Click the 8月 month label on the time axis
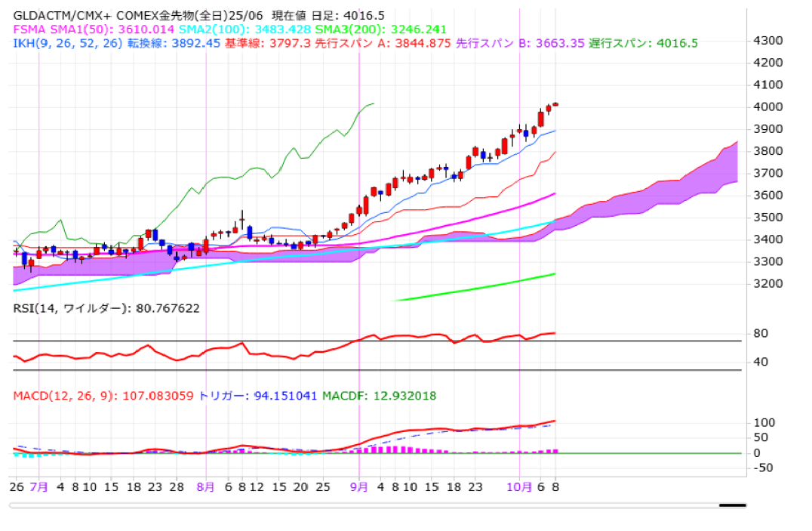Screen dimensions: 812x531 pyautogui.click(x=206, y=488)
